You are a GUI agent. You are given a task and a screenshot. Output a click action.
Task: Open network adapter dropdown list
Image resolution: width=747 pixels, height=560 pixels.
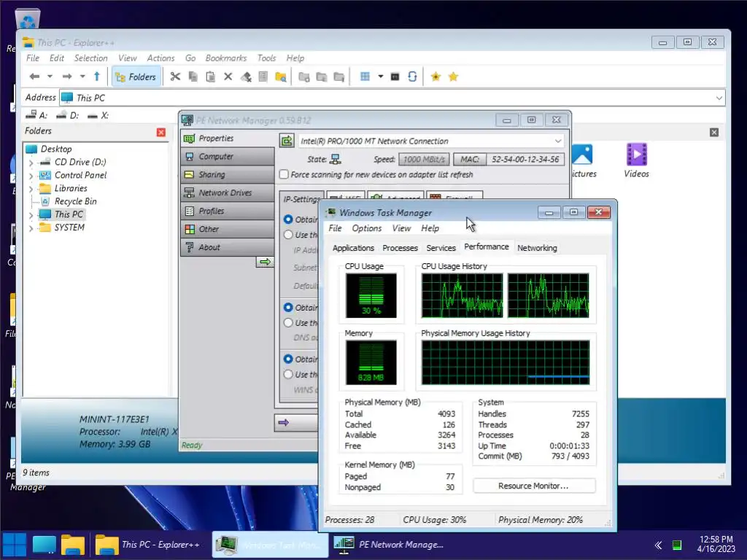click(557, 141)
